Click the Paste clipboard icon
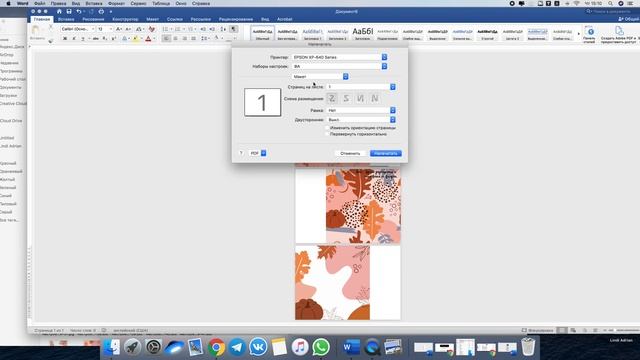 click(x=36, y=30)
